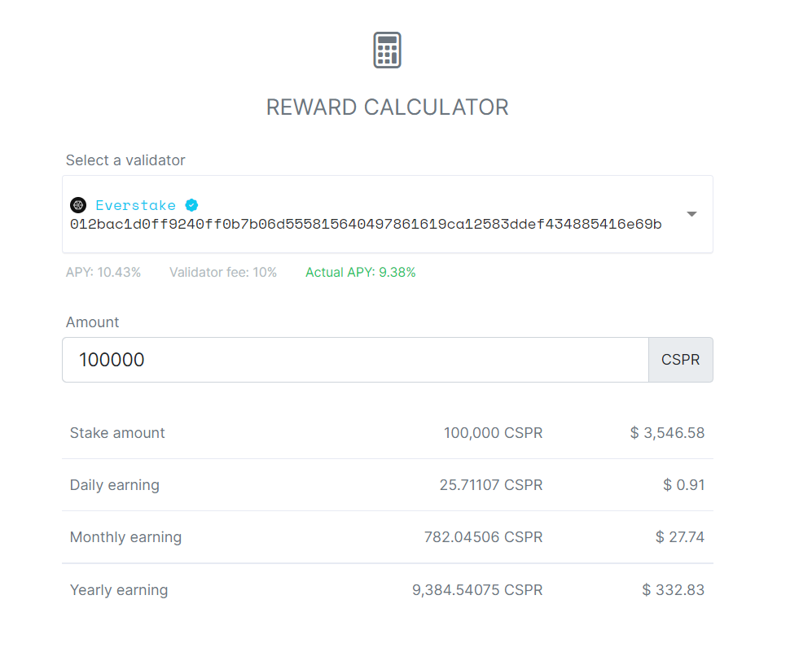Viewport: 812px width, 652px height.
Task: Click the Yearly earning 9,384.54075 CSPR value
Action: pos(477,590)
